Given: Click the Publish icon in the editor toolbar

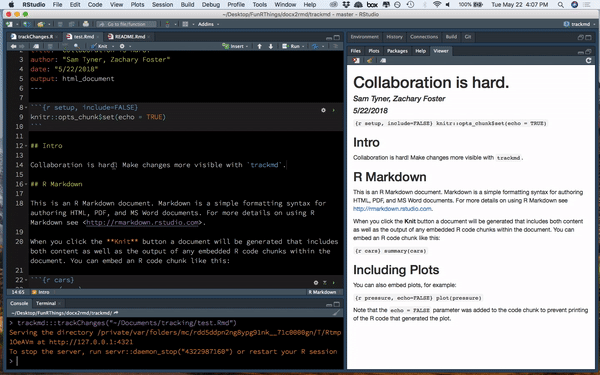Looking at the screenshot, I should 315,46.
